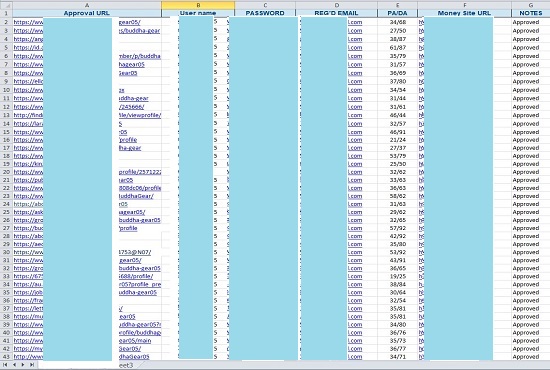Image resolution: width=550 pixels, height=370 pixels.
Task: Jump to last sheet using navigation arrow
Action: coord(32,365)
